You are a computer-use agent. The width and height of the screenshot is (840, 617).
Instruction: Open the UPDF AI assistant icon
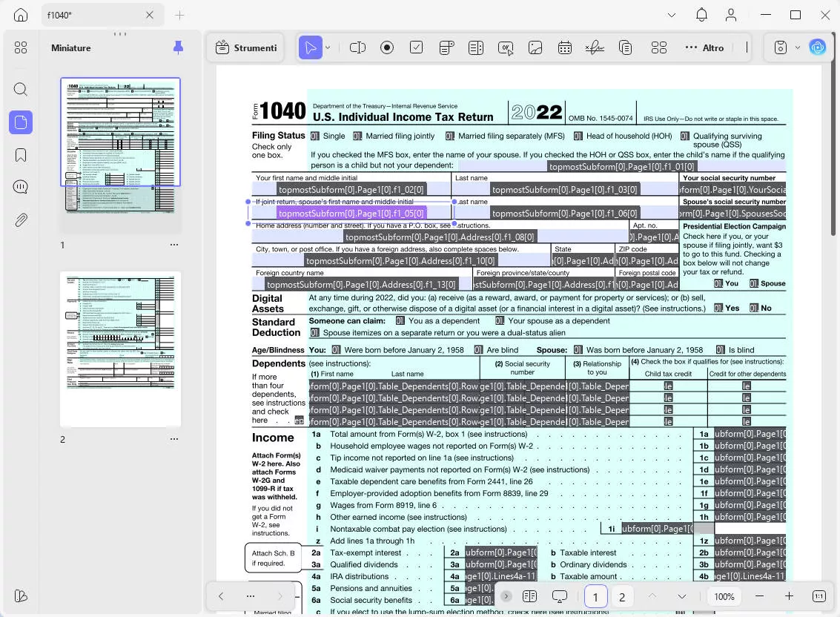818,47
